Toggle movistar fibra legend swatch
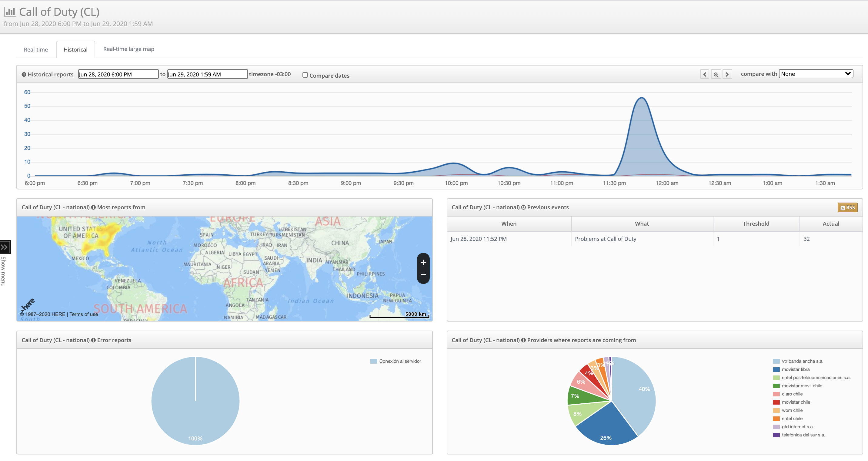 776,370
